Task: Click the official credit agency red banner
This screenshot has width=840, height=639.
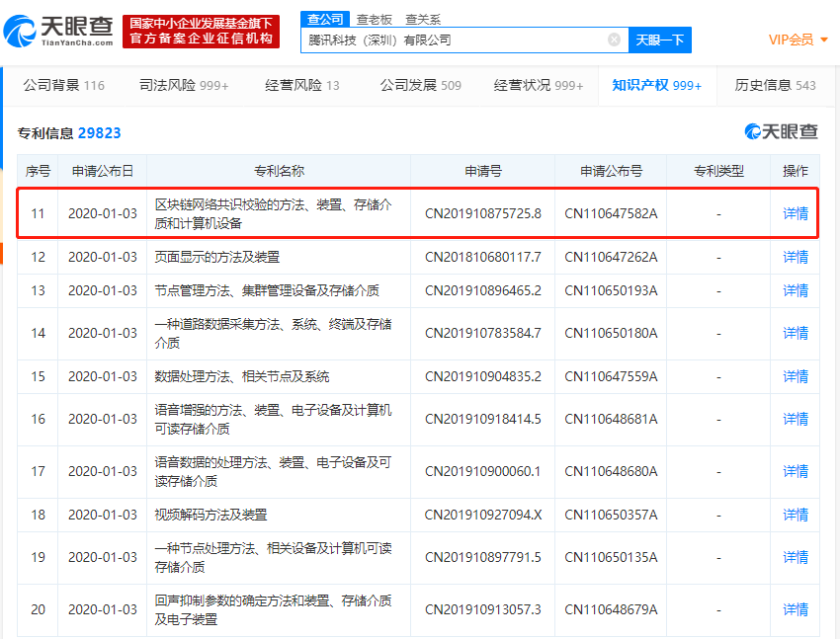Action: tap(201, 31)
